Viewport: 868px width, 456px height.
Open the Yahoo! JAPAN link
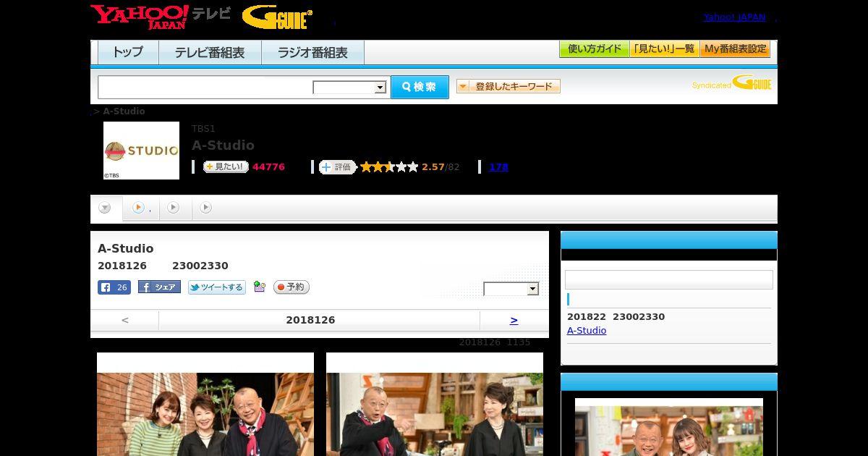pyautogui.click(x=734, y=17)
